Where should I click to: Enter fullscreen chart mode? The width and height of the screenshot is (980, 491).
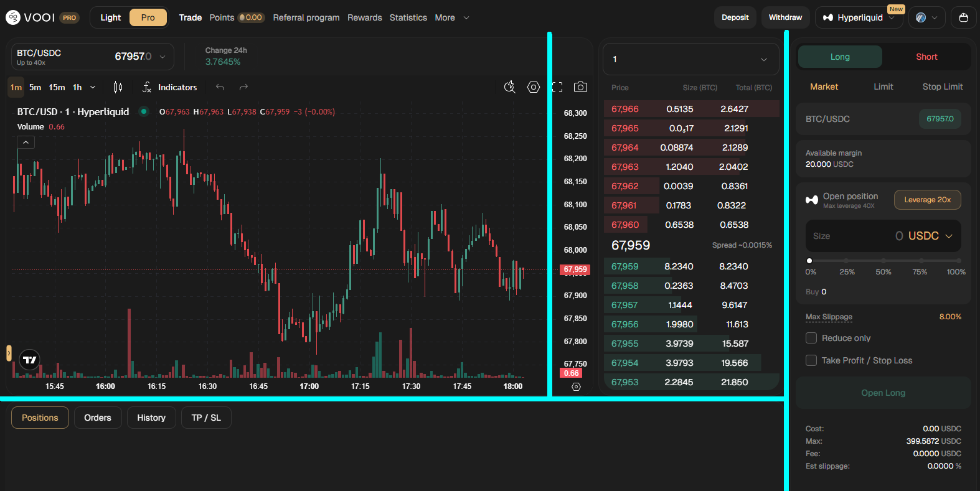(557, 87)
